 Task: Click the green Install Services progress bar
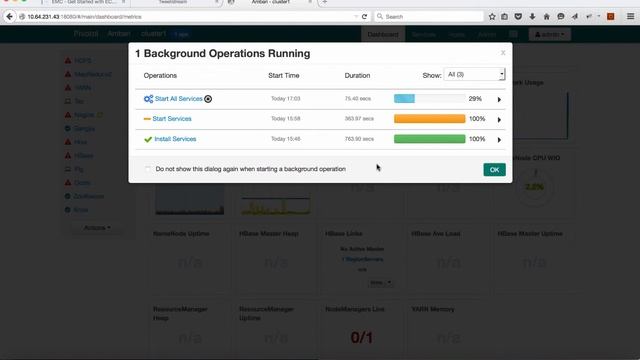coord(429,139)
